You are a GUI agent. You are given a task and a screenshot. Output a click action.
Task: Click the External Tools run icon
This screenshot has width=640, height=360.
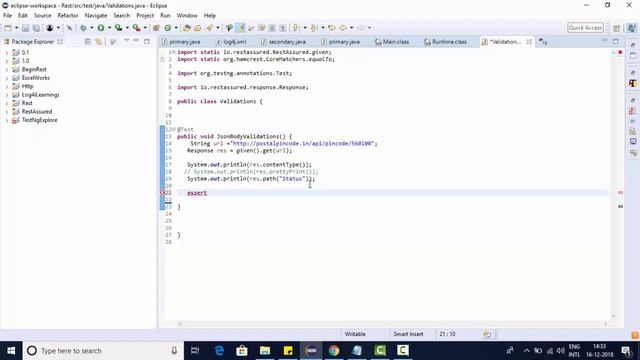tap(136, 28)
